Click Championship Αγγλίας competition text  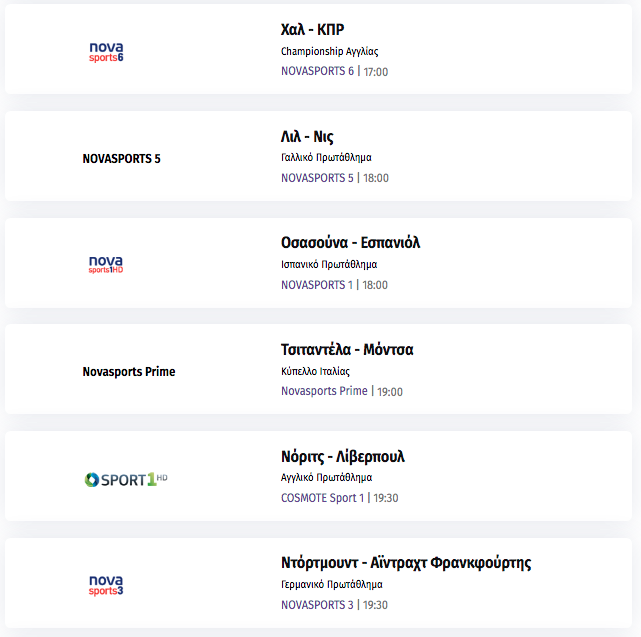click(x=329, y=52)
